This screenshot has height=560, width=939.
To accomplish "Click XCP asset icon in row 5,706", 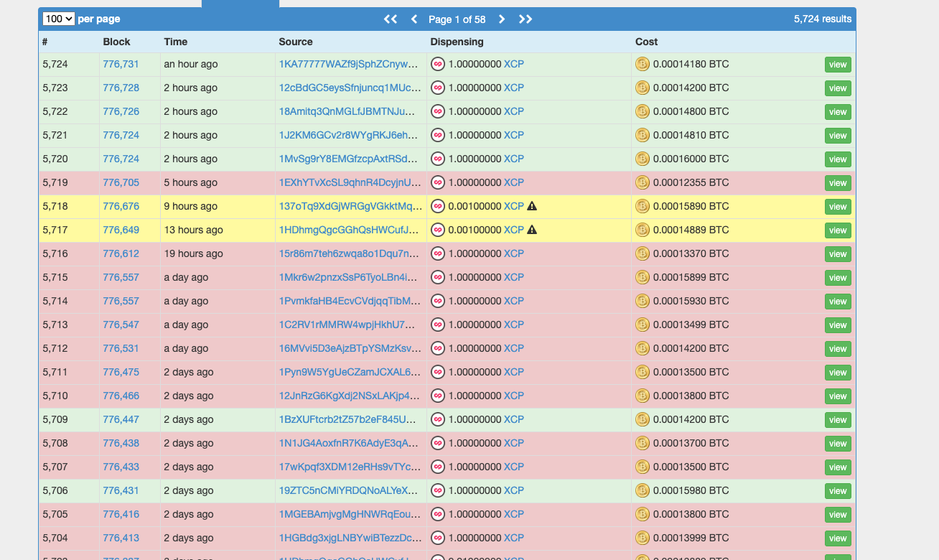I will click(x=438, y=490).
